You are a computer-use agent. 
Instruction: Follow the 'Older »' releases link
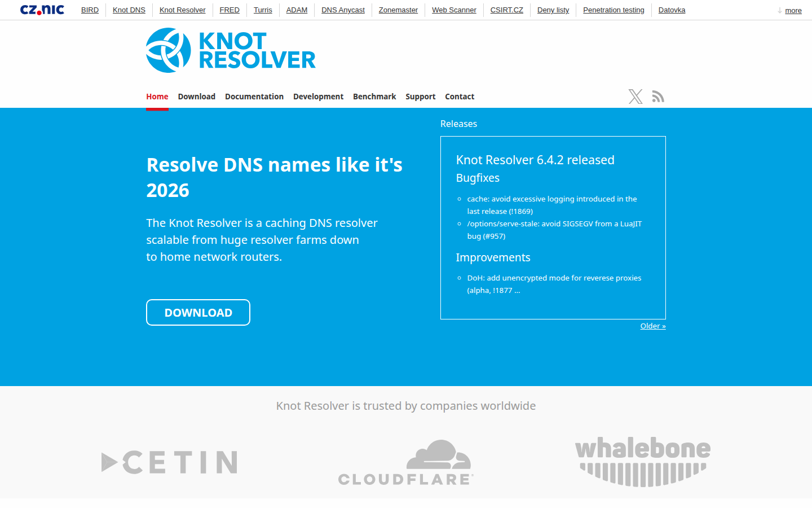click(x=653, y=326)
